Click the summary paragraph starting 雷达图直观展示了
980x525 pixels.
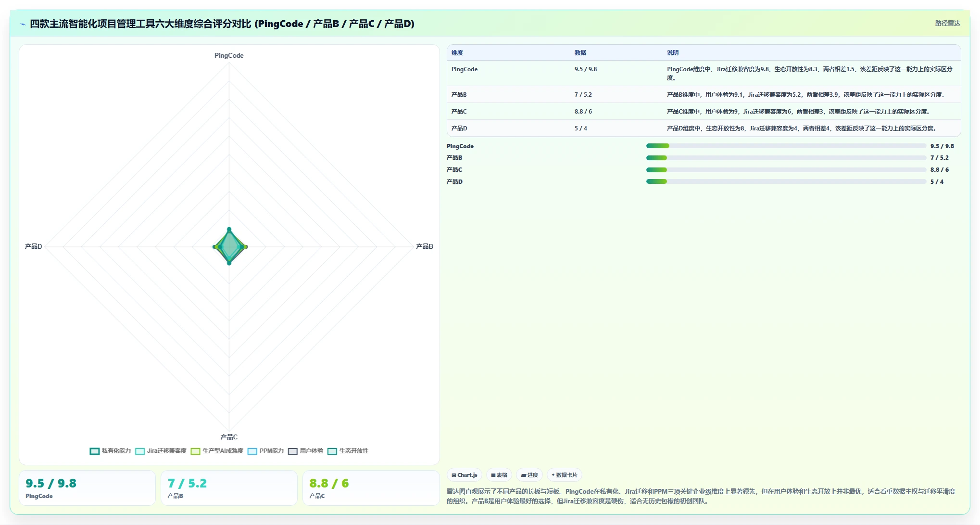click(x=701, y=496)
